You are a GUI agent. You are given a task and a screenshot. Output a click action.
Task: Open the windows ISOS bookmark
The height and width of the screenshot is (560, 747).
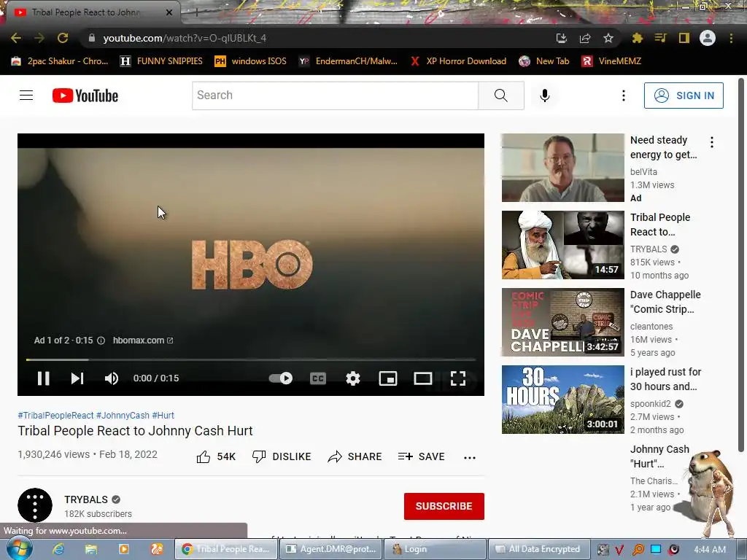coord(251,61)
